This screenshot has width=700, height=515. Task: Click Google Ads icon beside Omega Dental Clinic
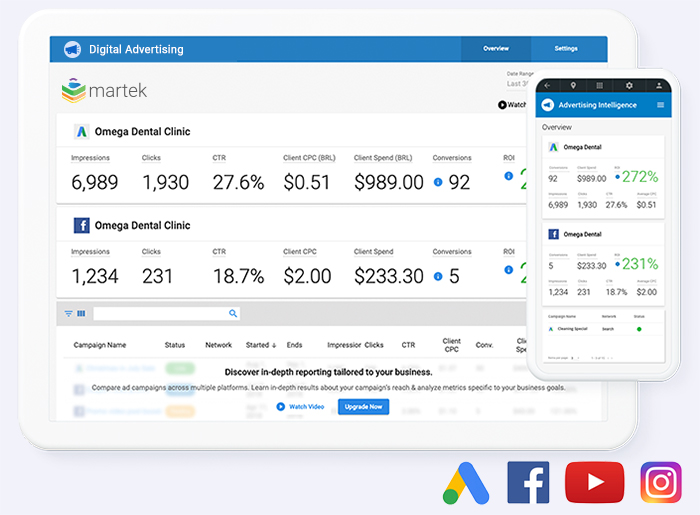click(x=81, y=132)
